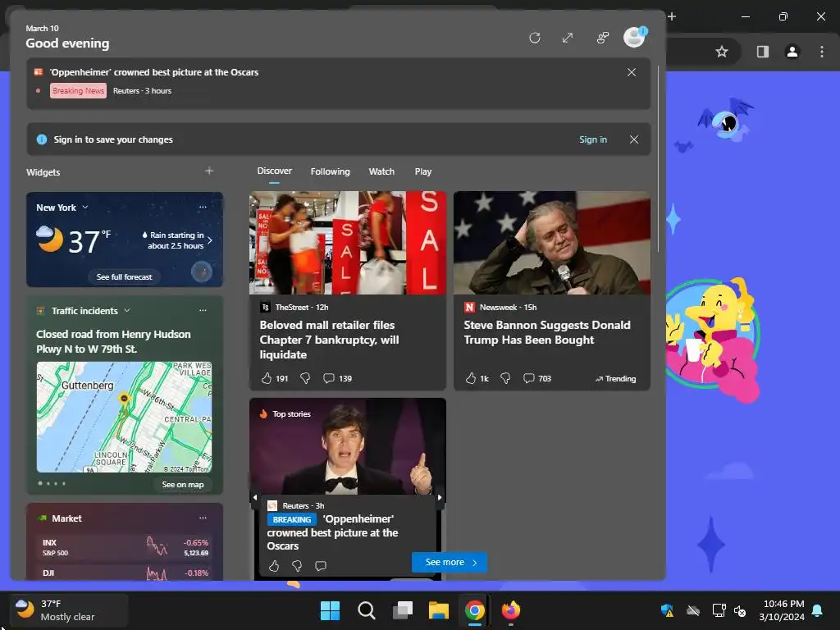Open the Windows Start menu
The image size is (840, 630).
click(x=330, y=610)
